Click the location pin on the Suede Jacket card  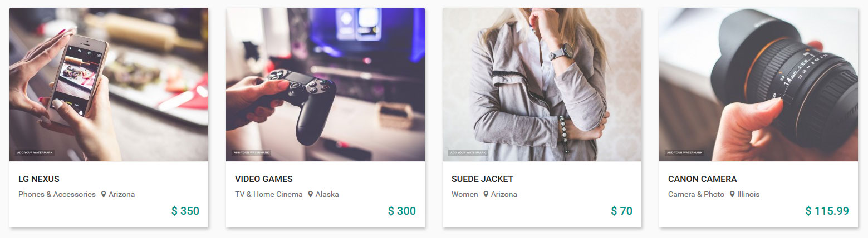tap(486, 195)
